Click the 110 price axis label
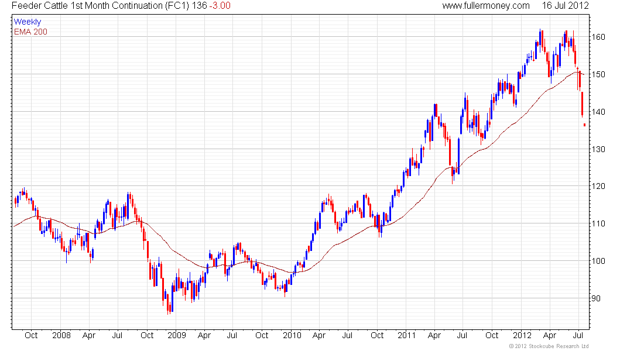The height and width of the screenshot is (351, 644). 599,223
